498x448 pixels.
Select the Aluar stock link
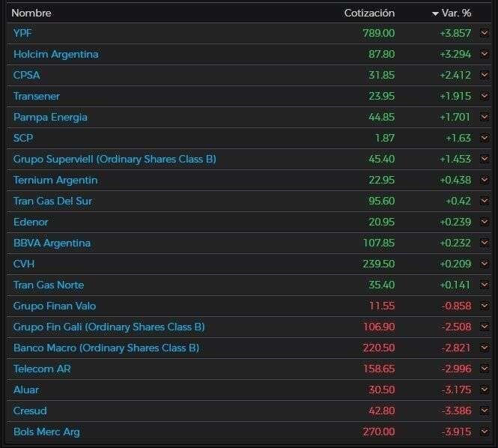point(25,390)
